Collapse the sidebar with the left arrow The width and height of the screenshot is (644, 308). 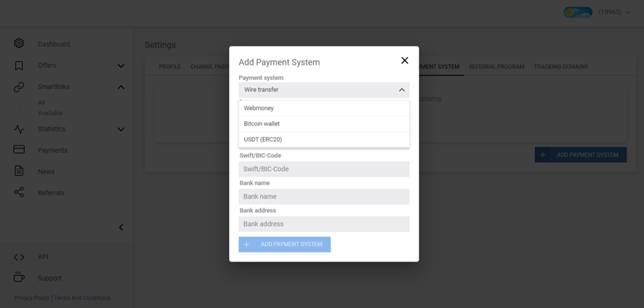(121, 227)
